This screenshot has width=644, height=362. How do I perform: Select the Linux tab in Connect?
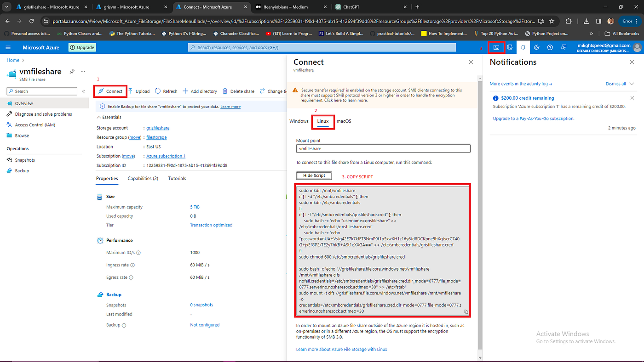tap(323, 121)
